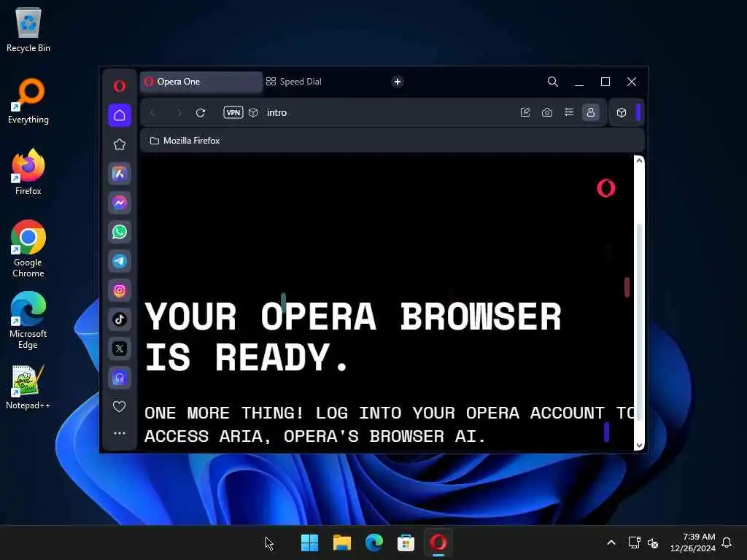Select the Everything desktop shortcut
This screenshot has width=747, height=560.
coord(28,101)
